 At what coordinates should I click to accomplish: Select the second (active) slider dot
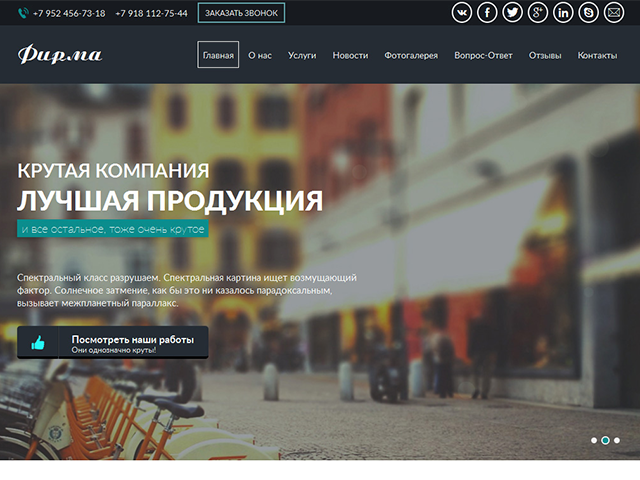(x=605, y=440)
